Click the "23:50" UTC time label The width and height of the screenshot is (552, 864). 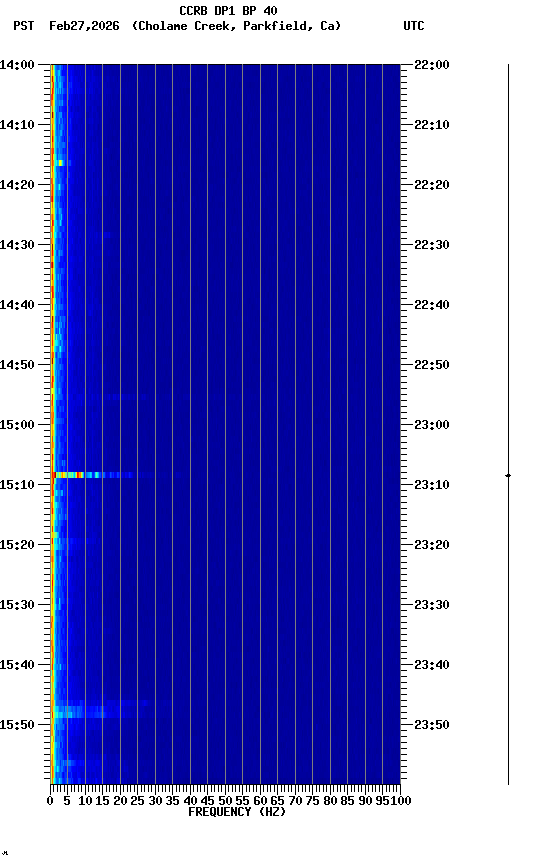[x=432, y=725]
